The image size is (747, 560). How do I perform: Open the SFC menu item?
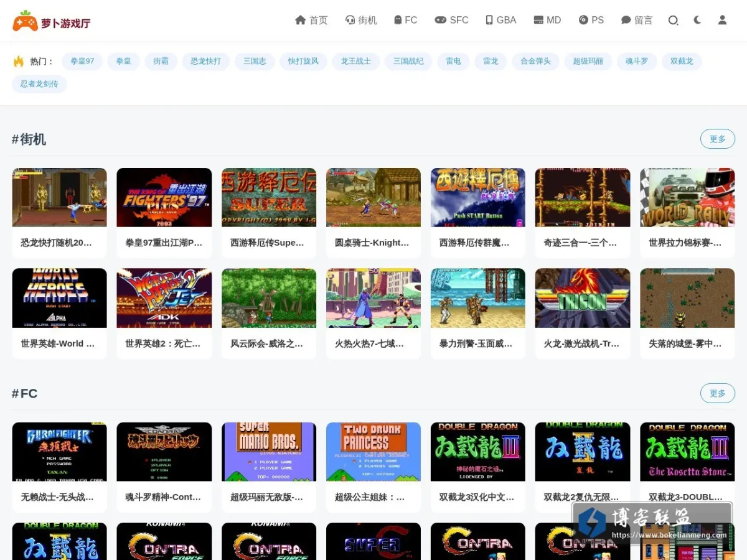tap(451, 20)
